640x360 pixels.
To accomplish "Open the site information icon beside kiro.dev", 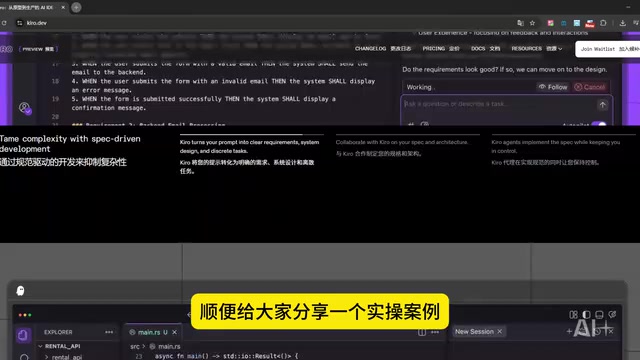I will 19,23.
